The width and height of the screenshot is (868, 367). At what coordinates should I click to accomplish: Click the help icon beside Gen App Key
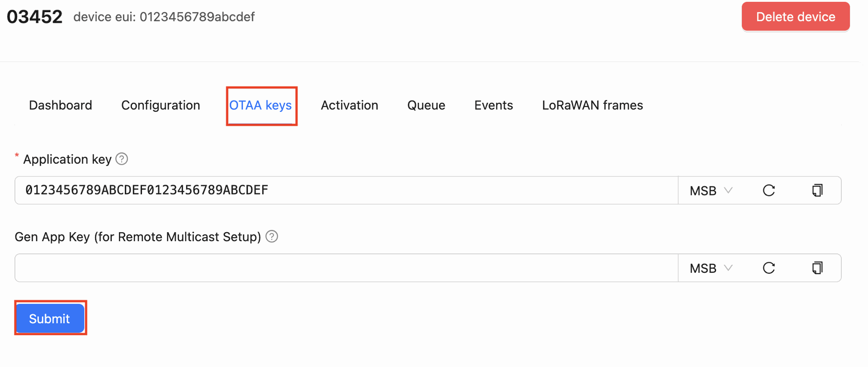click(x=272, y=236)
